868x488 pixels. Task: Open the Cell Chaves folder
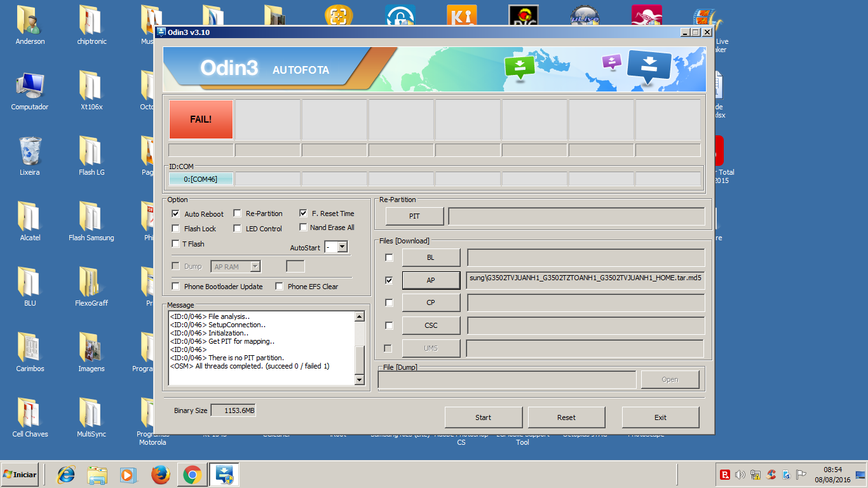(x=30, y=418)
